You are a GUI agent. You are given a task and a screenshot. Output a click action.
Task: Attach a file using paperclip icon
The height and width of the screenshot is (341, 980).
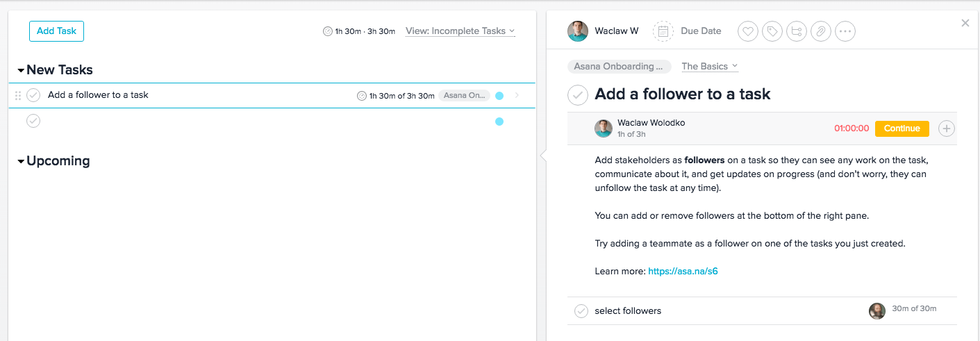[820, 31]
